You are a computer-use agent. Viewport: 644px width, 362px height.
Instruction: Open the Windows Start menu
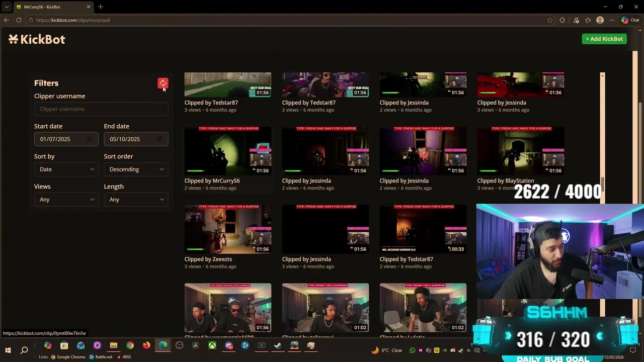pos(8,350)
